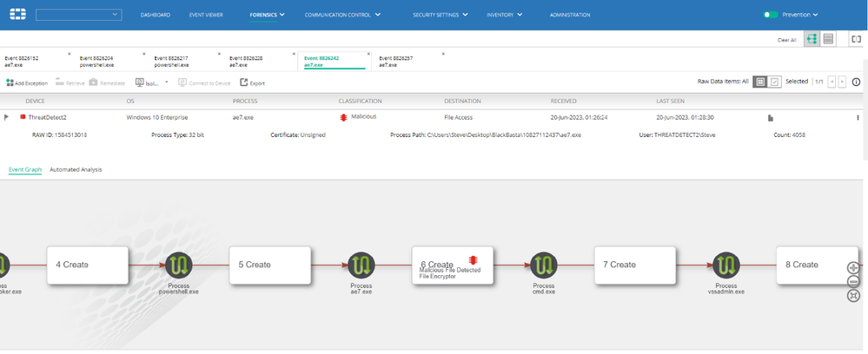Close the Event 8826204 tab

144,54
